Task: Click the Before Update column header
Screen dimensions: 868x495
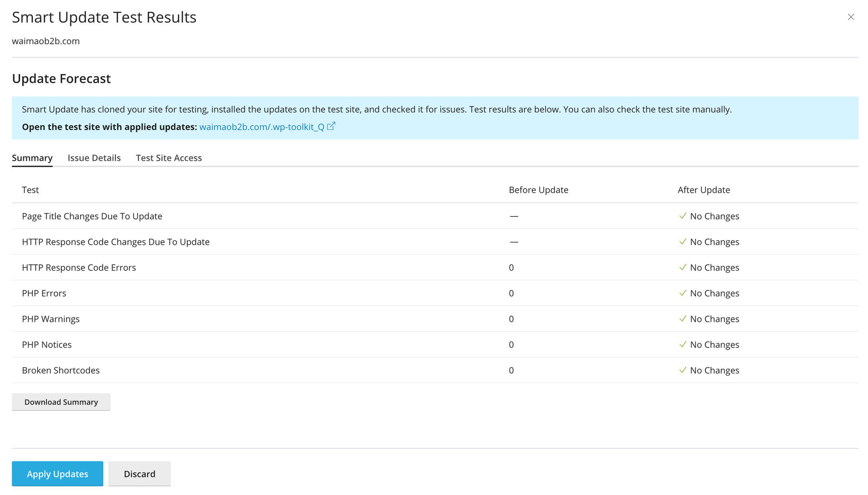Action: (538, 190)
